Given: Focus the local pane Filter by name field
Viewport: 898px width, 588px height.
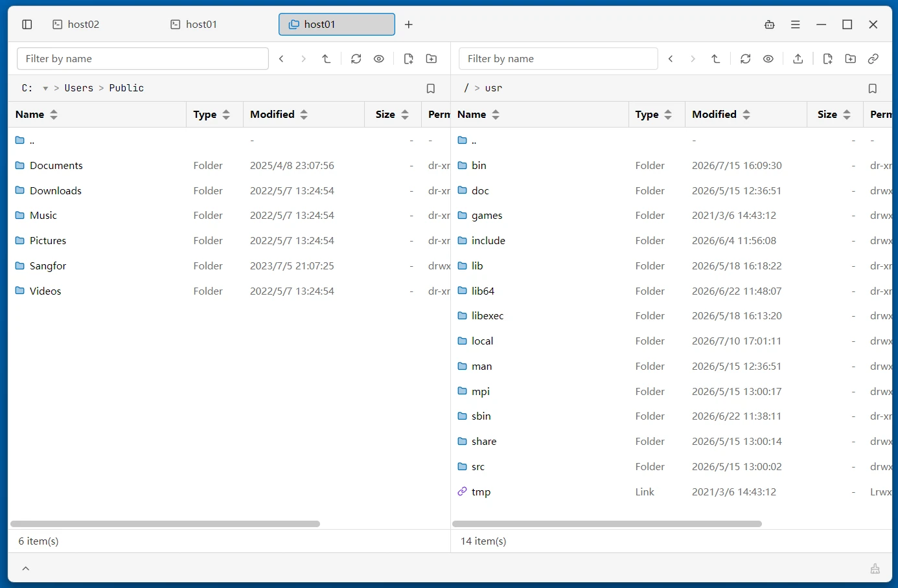Looking at the screenshot, I should 143,59.
